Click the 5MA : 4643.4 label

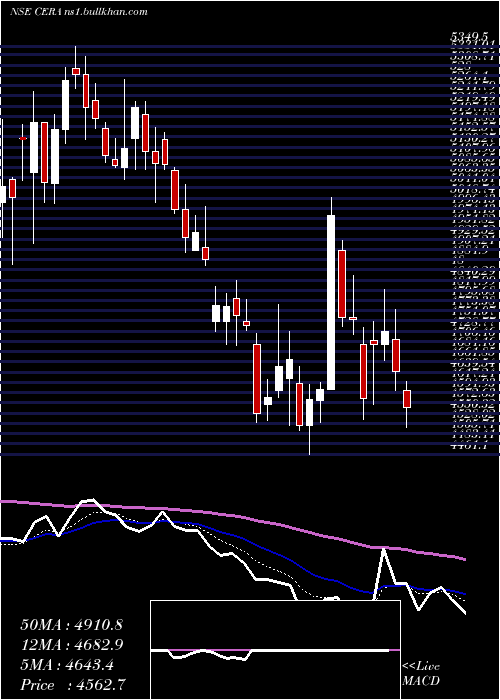67,665
